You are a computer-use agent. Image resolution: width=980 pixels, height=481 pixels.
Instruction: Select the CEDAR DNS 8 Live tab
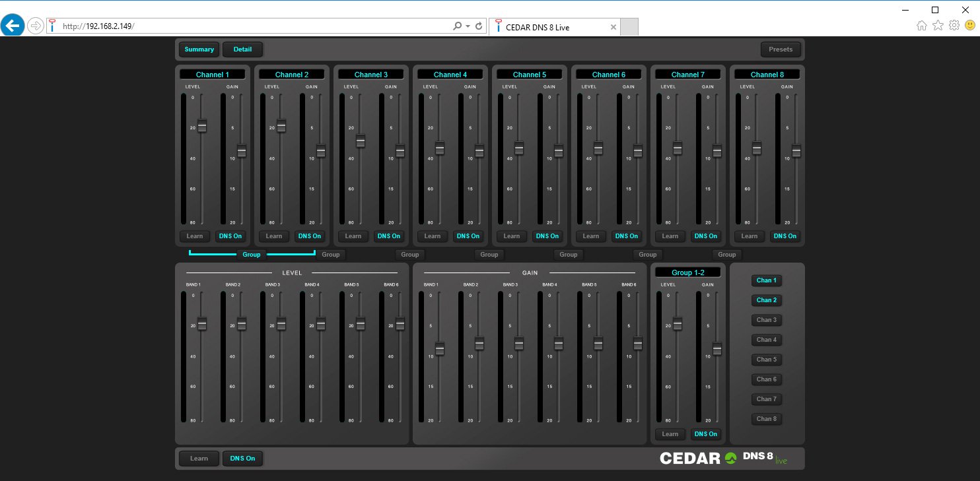point(553,27)
